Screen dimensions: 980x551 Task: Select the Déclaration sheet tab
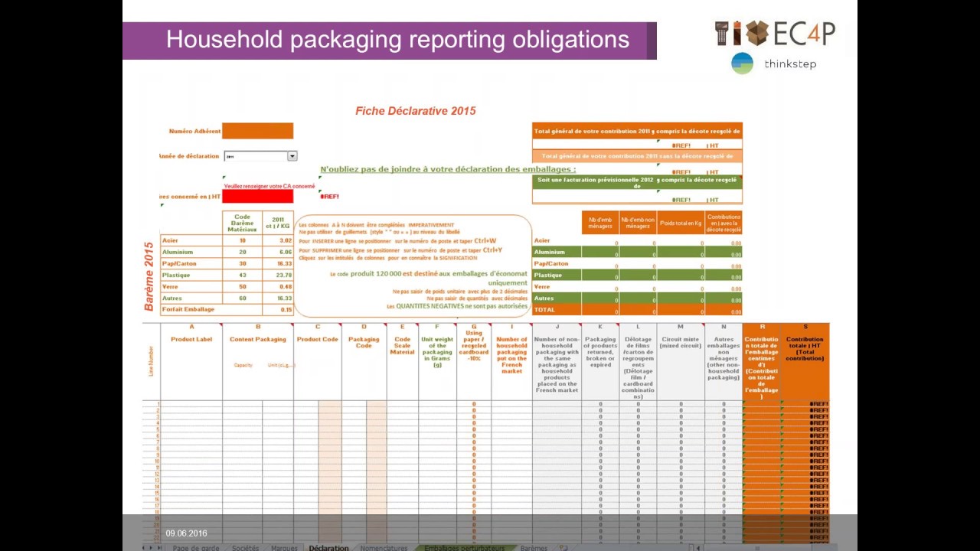tap(328, 548)
